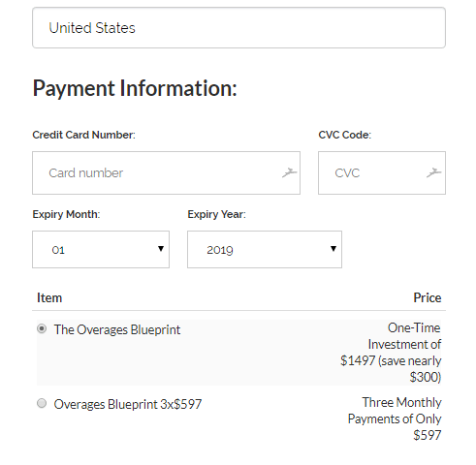Viewport: 476px width, 465px height.
Task: Click Overages Blueprint 3x$597 item label
Action: point(128,404)
